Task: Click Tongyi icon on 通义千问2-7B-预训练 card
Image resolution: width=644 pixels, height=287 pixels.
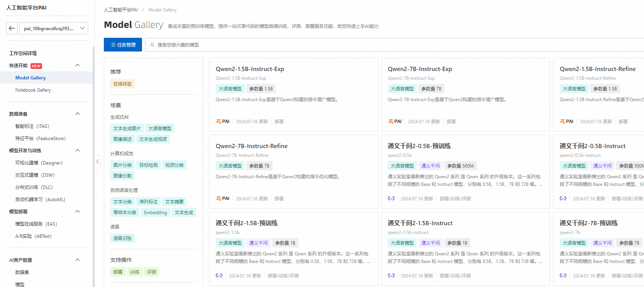Action: coord(563,276)
